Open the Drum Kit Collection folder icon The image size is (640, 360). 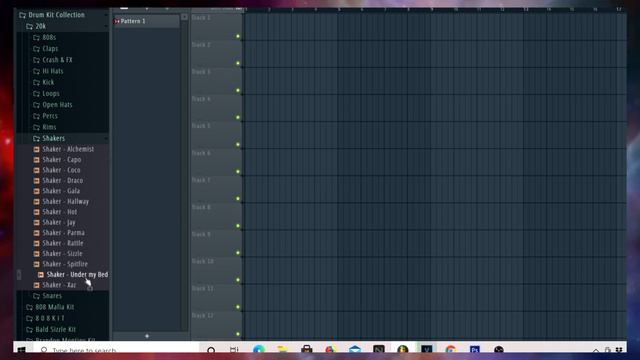tap(22, 15)
